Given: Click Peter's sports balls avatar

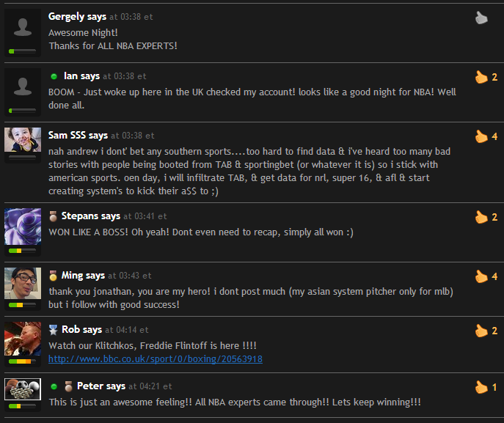Looking at the screenshot, I should click(23, 389).
